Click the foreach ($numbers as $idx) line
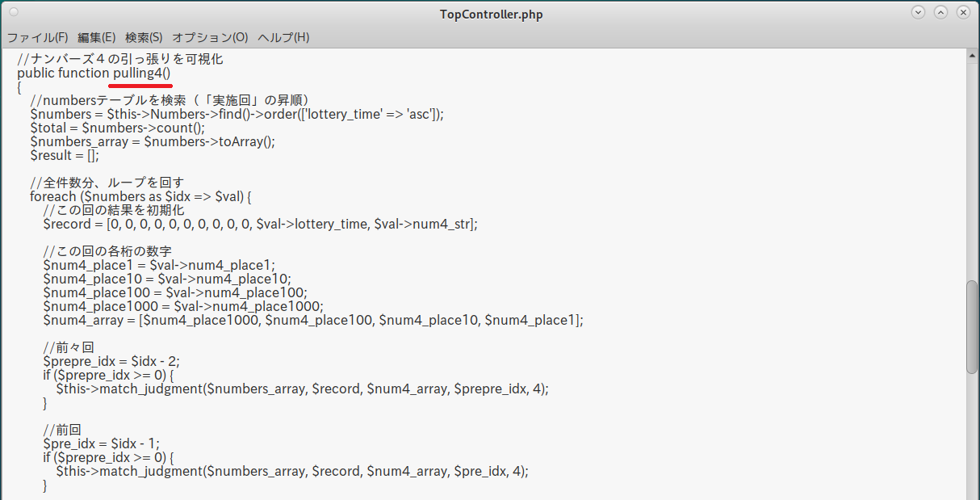980x500 pixels. 141,196
